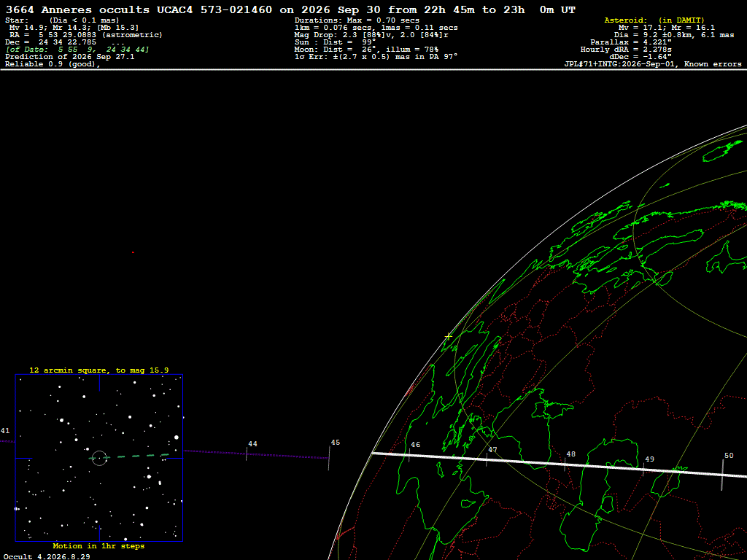This screenshot has height=560, width=747.
Task: Select the 47 minute tick on path
Action: click(x=487, y=459)
